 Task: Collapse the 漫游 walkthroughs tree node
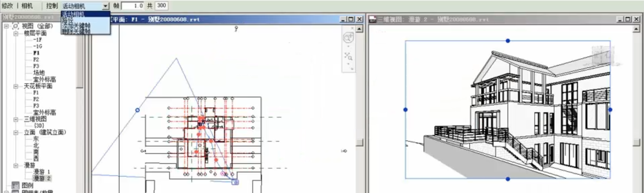15,165
